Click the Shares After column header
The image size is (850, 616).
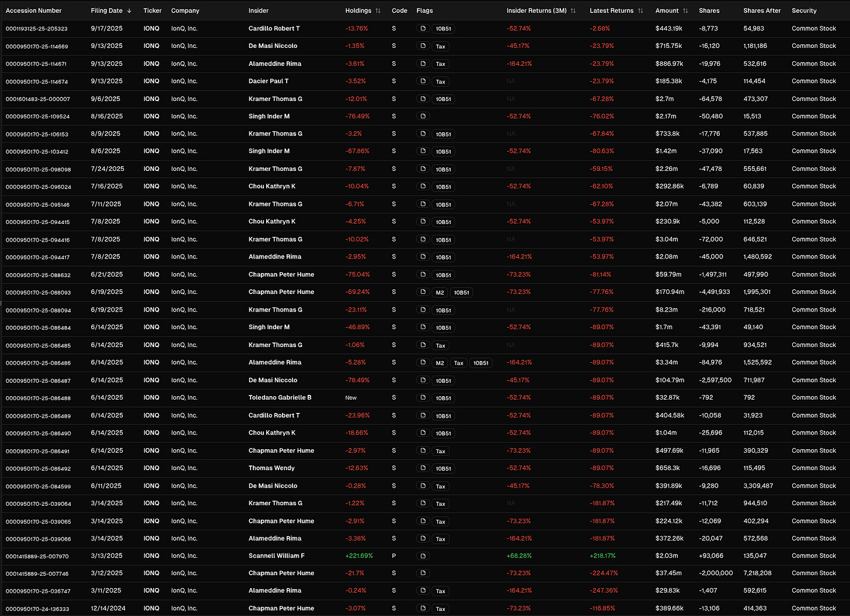pyautogui.click(x=762, y=11)
